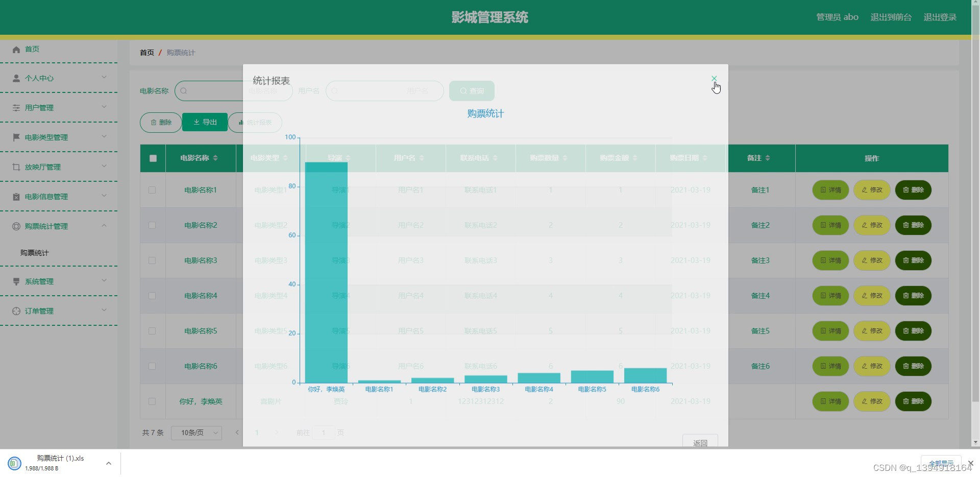This screenshot has width=980, height=477.
Task: Click the sliders icon for 用户管理
Action: 16,108
